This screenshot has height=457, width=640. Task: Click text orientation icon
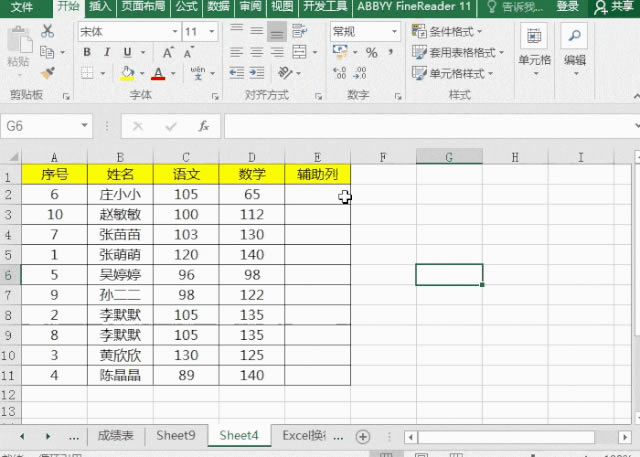point(285,73)
